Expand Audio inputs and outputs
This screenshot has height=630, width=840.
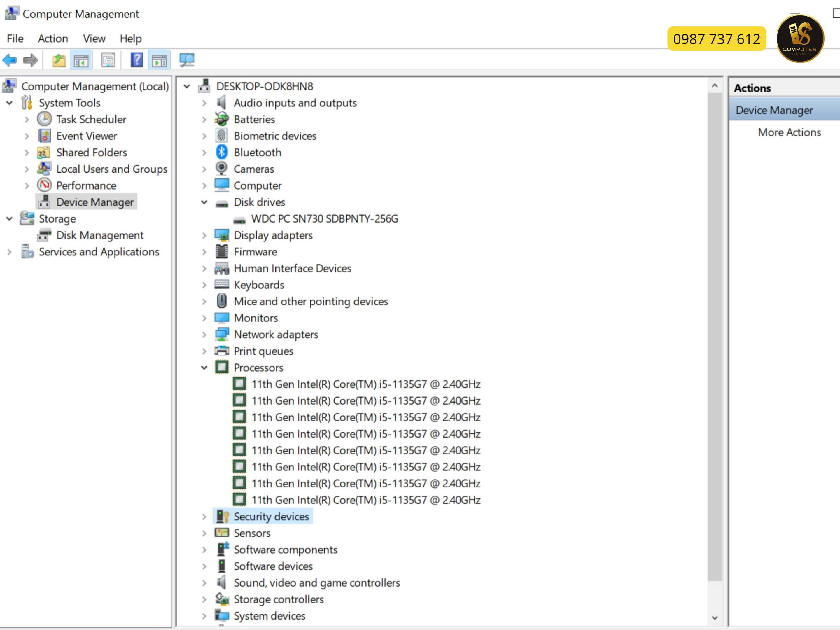click(204, 103)
